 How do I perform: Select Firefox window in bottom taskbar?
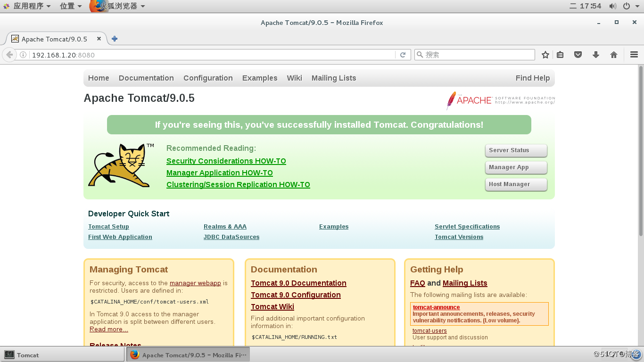point(188,355)
